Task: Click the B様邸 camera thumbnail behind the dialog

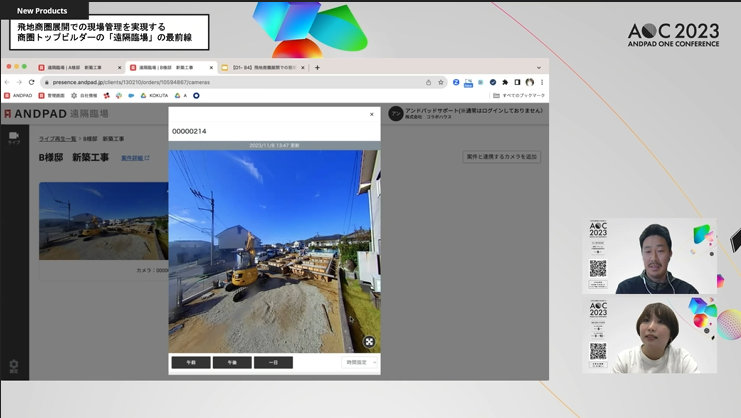Action: (103, 221)
